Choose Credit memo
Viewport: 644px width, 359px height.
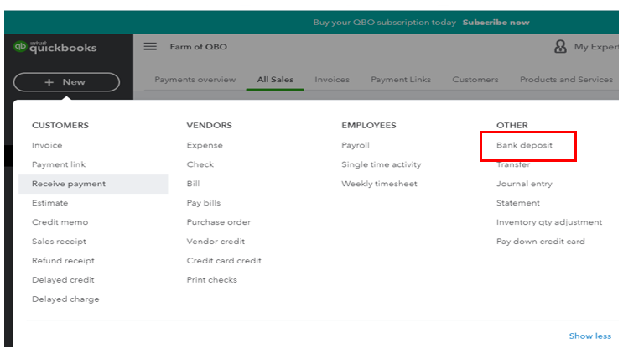click(60, 222)
